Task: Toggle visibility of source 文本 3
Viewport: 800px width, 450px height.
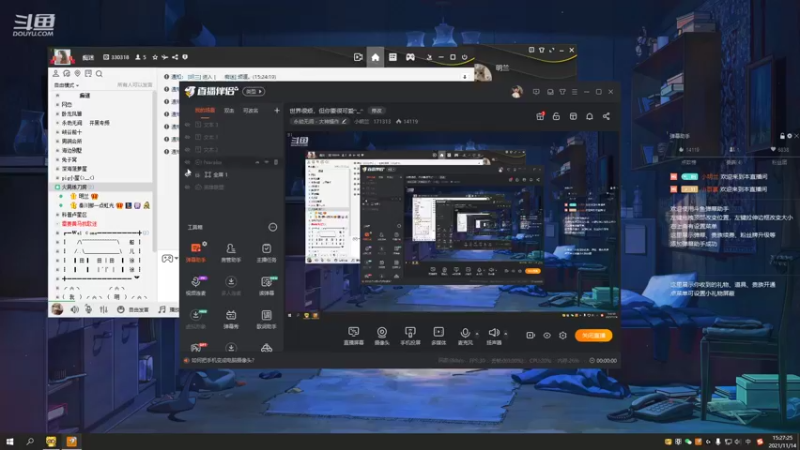Action: click(187, 124)
